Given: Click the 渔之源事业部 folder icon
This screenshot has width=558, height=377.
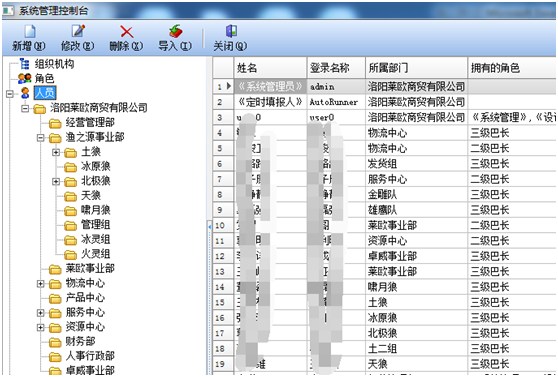Looking at the screenshot, I should point(55,138).
